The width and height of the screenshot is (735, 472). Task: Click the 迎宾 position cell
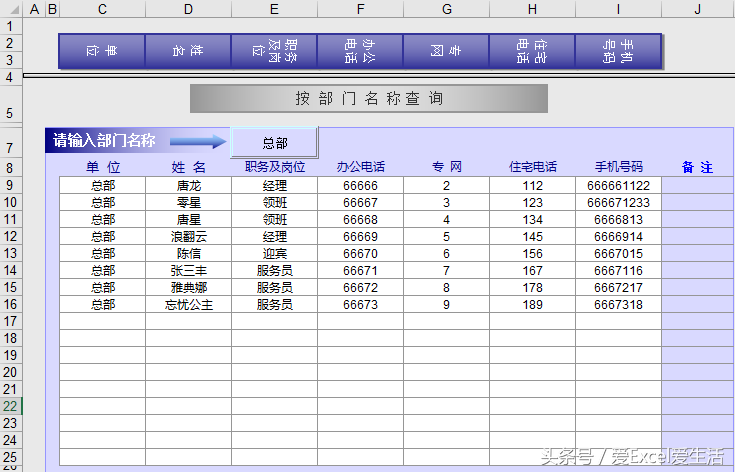tap(274, 253)
